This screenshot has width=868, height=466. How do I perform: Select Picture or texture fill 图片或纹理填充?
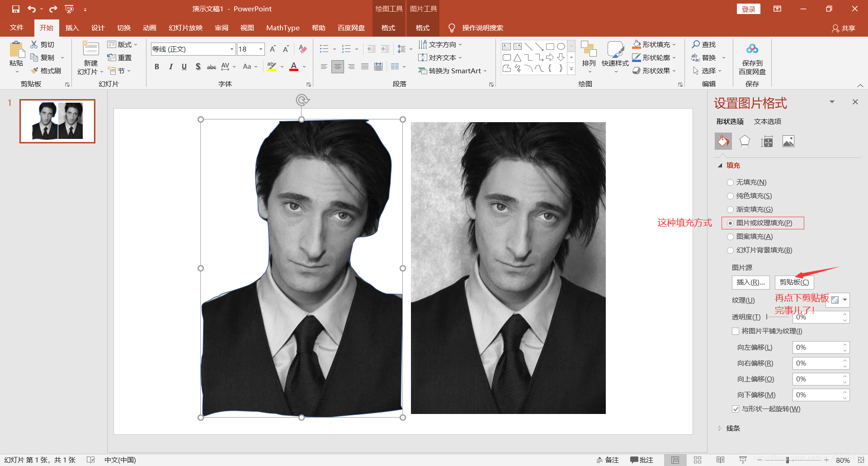point(730,223)
